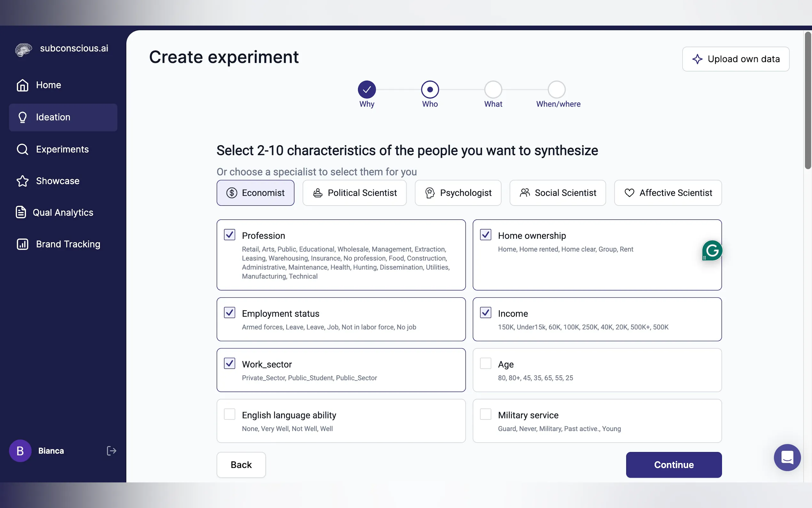This screenshot has width=812, height=508.
Task: Click the logout arrow icon beside Bianca
Action: coord(111,451)
